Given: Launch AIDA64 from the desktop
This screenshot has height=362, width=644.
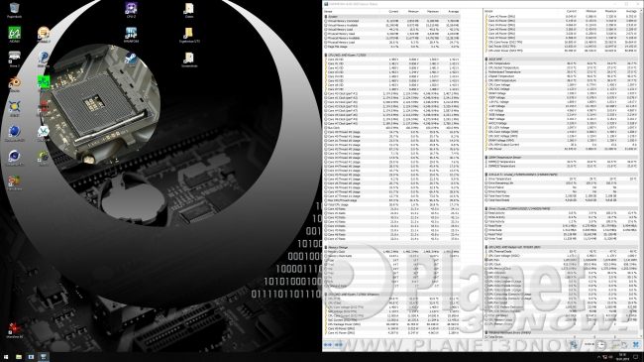Looking at the screenshot, I should pyautogui.click(x=15, y=35).
